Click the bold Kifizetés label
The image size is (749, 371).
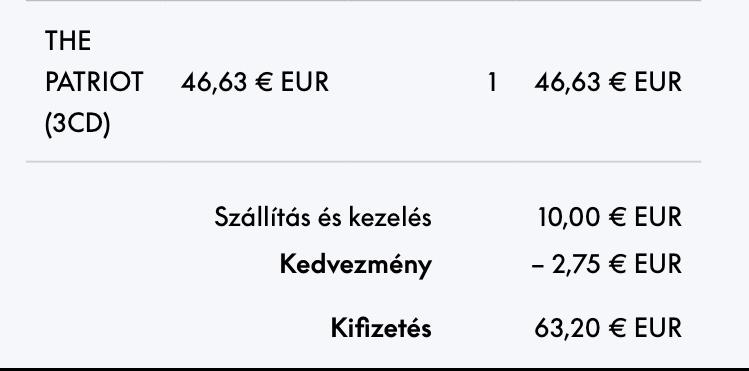pyautogui.click(x=381, y=328)
